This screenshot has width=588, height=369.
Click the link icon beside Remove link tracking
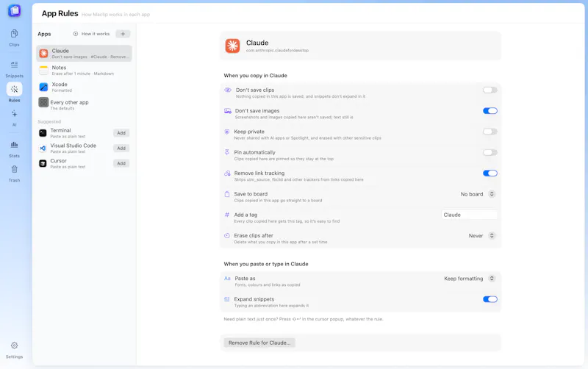click(227, 173)
